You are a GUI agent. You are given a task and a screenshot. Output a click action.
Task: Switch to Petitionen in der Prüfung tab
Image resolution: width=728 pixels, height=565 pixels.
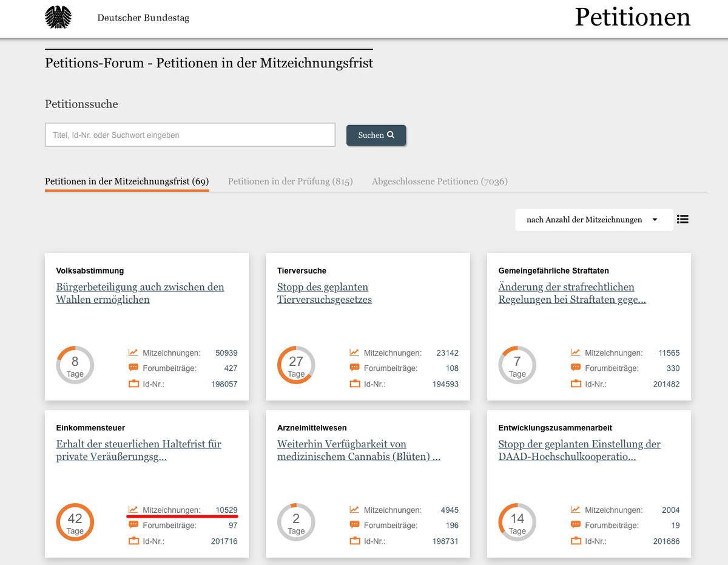tap(291, 181)
